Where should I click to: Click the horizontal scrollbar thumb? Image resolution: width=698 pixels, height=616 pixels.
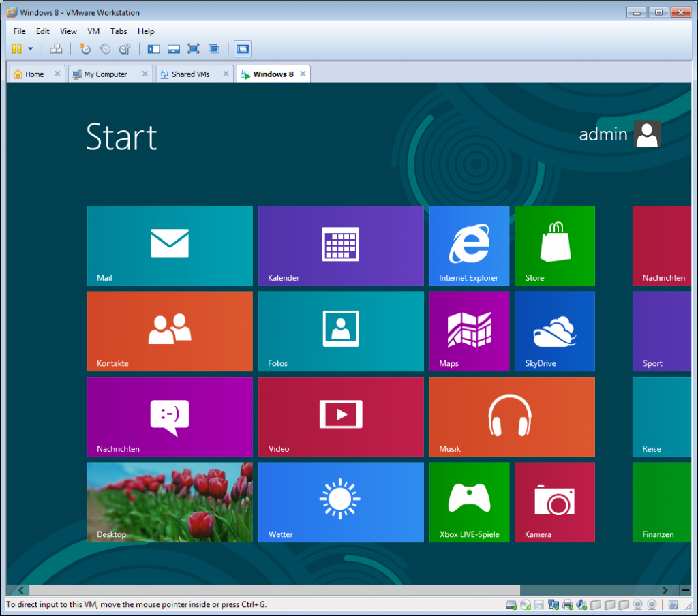[275, 590]
